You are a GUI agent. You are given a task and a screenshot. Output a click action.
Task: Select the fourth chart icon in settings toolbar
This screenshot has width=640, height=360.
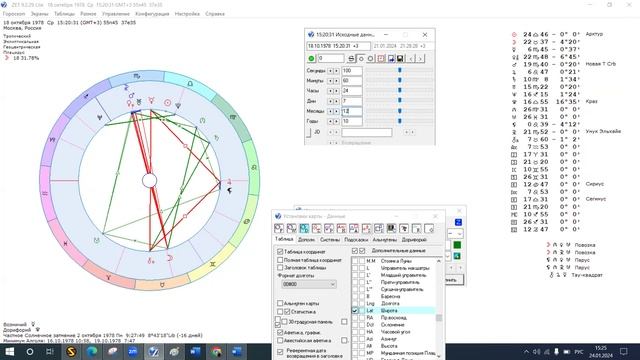point(316,228)
